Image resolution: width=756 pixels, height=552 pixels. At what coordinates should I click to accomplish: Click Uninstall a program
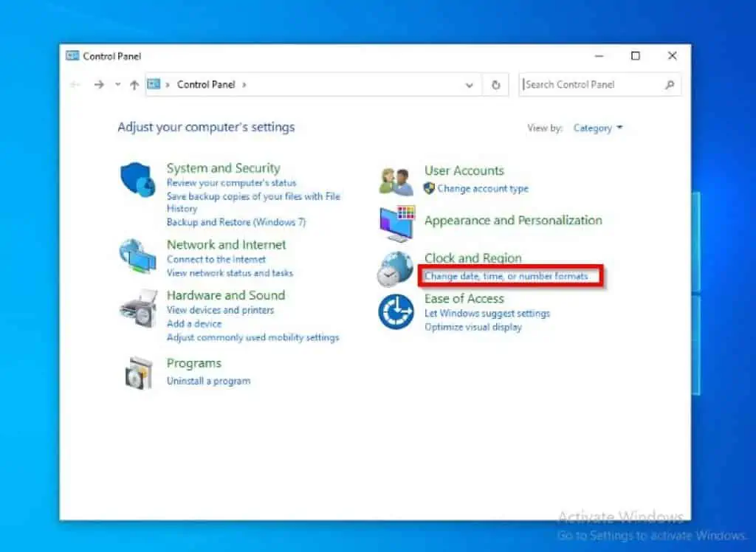[x=209, y=381]
